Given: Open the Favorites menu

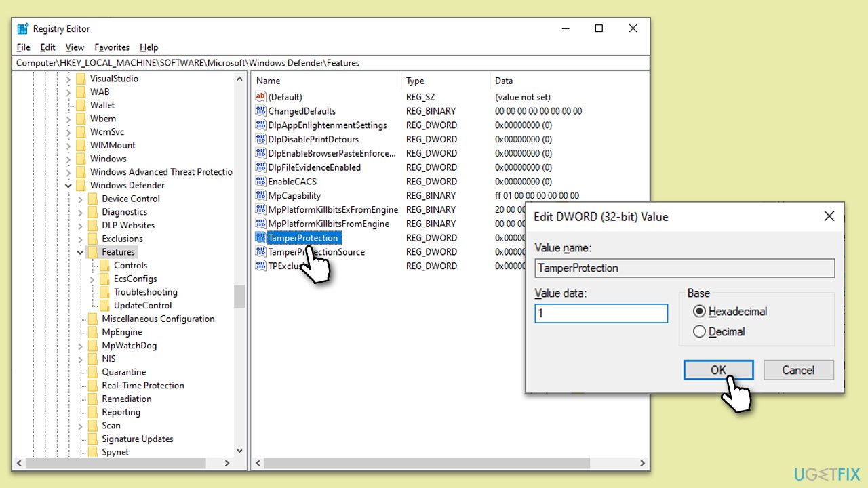Looking at the screenshot, I should point(112,47).
